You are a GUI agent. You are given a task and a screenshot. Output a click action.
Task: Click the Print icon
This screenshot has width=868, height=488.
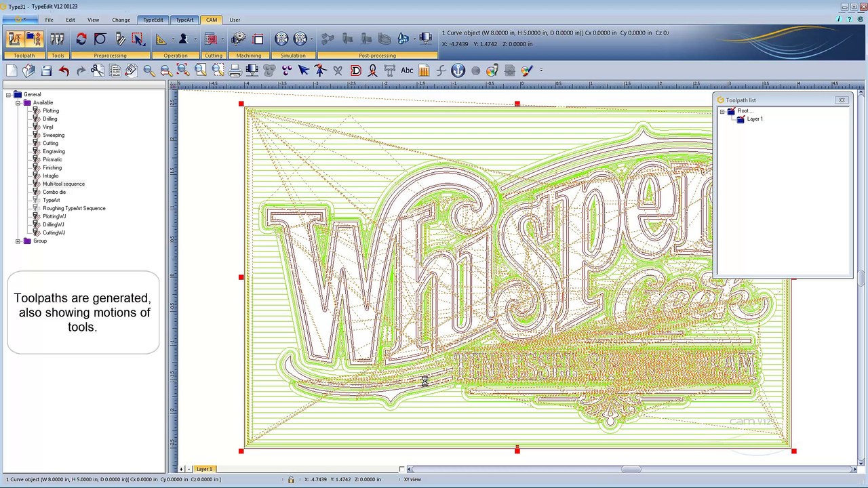pyautogui.click(x=235, y=70)
